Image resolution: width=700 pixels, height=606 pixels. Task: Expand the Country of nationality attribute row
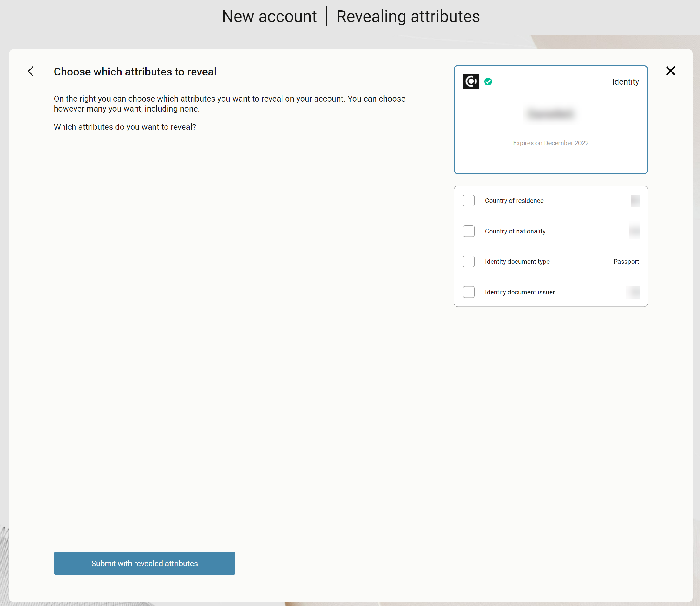click(551, 231)
